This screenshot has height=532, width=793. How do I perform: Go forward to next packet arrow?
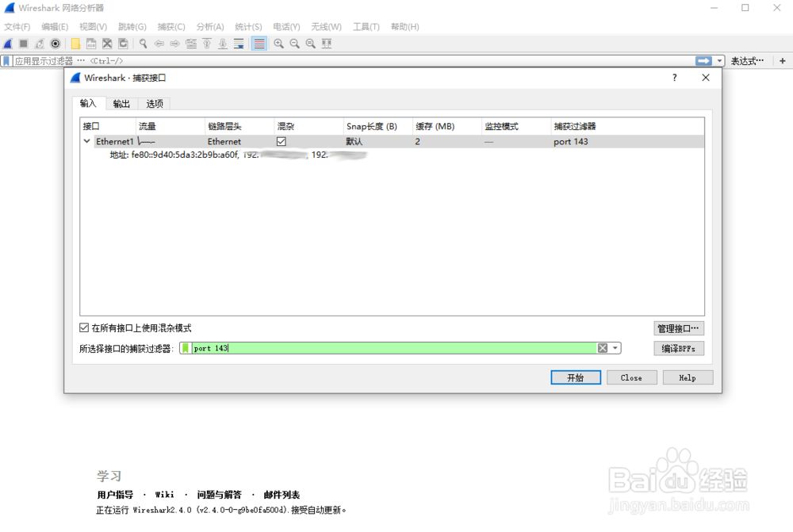coord(175,44)
